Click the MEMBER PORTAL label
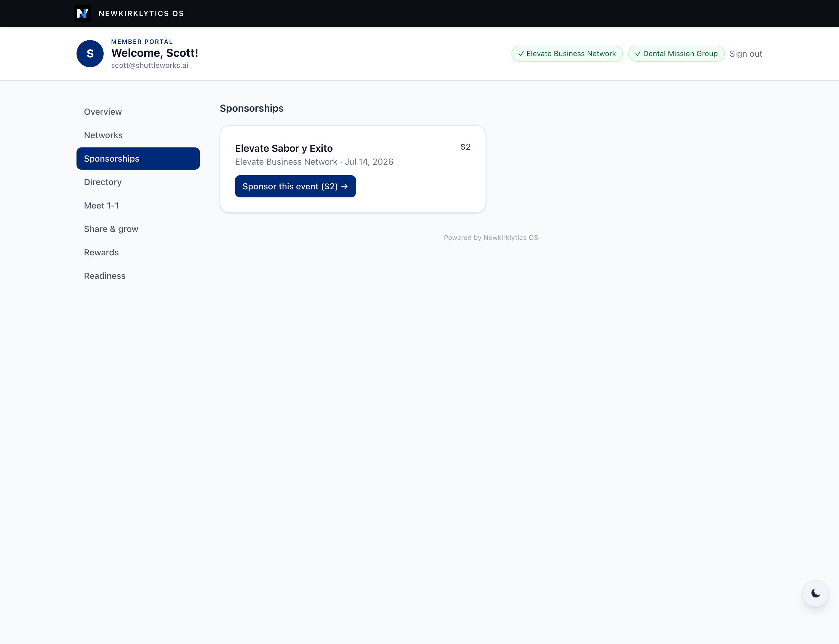 click(142, 42)
